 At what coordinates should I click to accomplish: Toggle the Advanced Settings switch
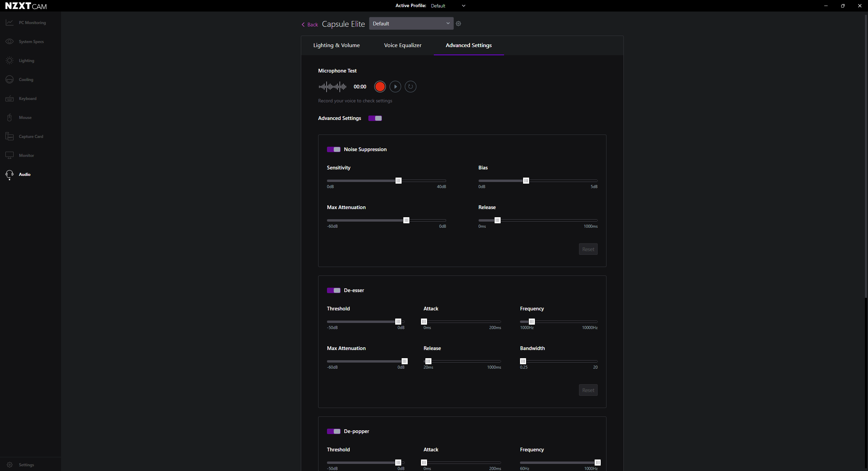point(375,118)
